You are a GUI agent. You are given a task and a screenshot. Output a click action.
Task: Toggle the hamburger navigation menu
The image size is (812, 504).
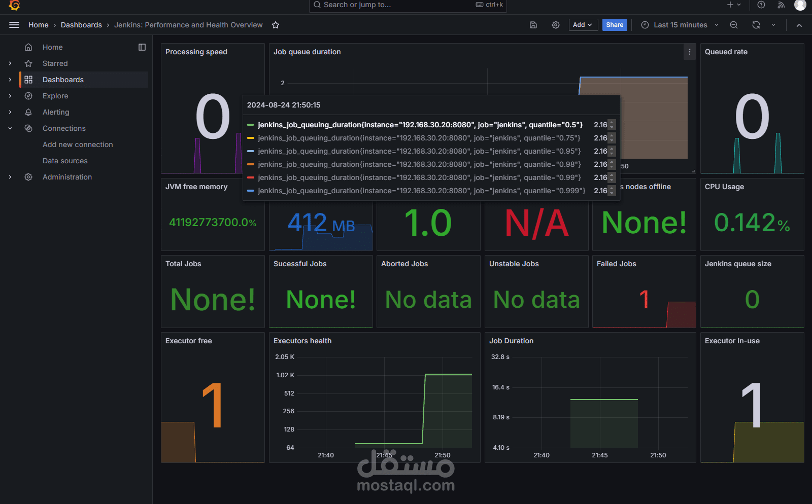point(14,25)
